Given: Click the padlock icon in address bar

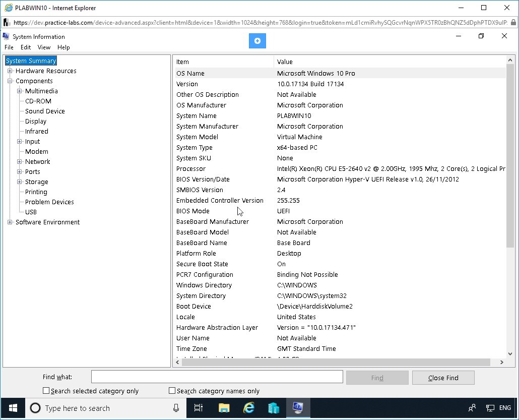Looking at the screenshot, I should point(513,23).
